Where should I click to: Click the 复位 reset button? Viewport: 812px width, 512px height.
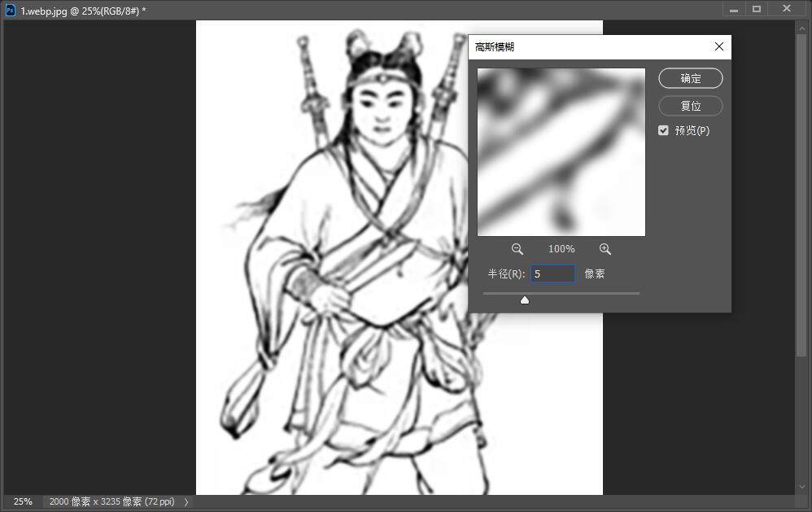[690, 106]
